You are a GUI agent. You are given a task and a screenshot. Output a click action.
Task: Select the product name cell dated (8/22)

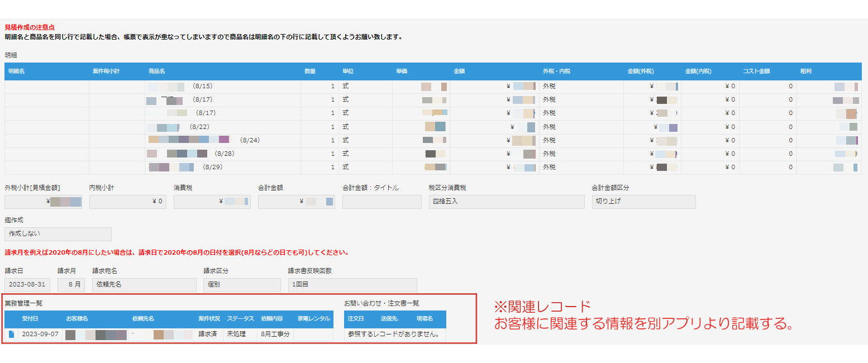[223, 127]
